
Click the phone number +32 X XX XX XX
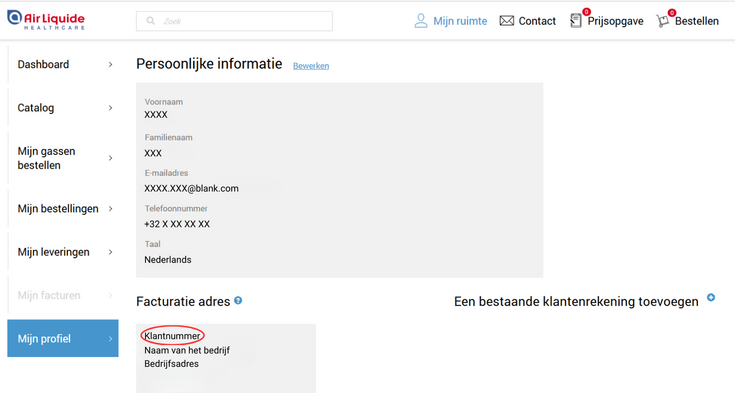point(177,224)
